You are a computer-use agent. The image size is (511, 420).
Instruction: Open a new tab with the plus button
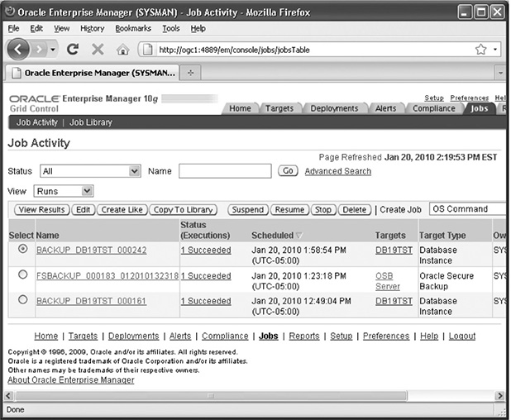[x=191, y=73]
